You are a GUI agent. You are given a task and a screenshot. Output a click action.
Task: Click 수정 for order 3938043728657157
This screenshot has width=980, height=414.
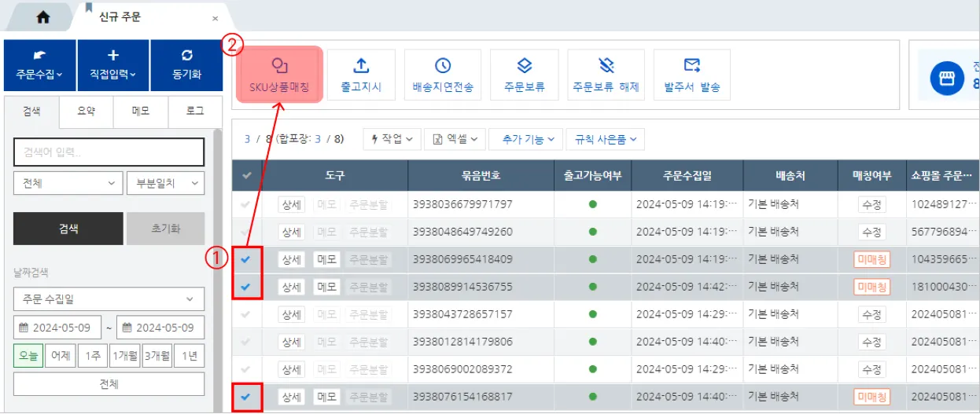coord(872,314)
